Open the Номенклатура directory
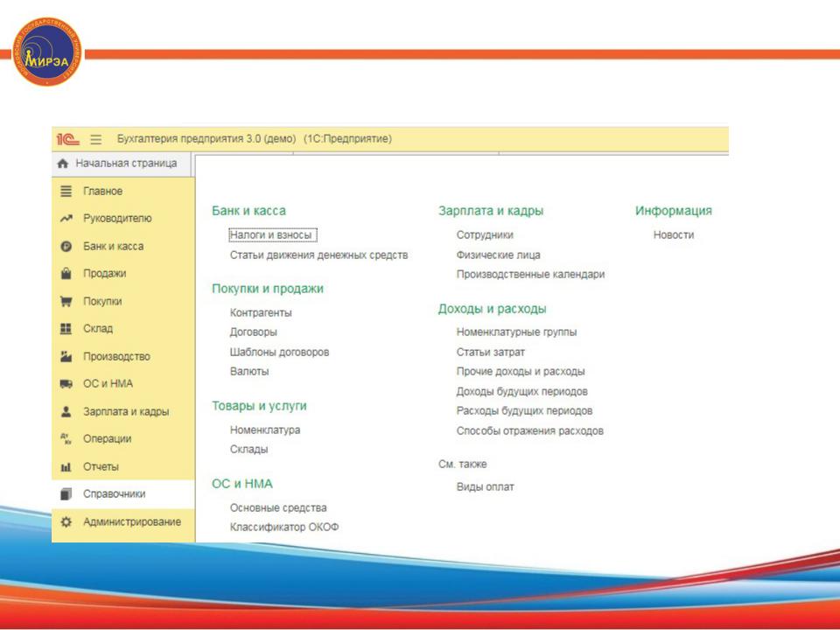 click(265, 430)
